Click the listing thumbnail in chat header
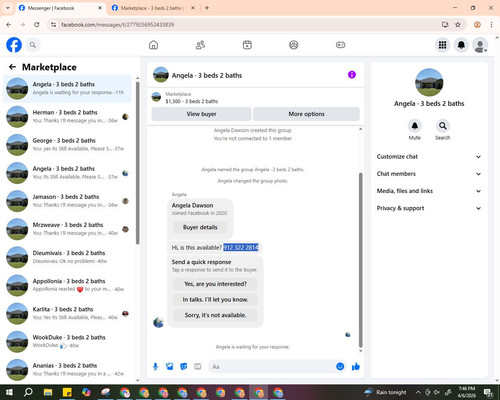Screen dimensions: 500x400 tap(161, 75)
